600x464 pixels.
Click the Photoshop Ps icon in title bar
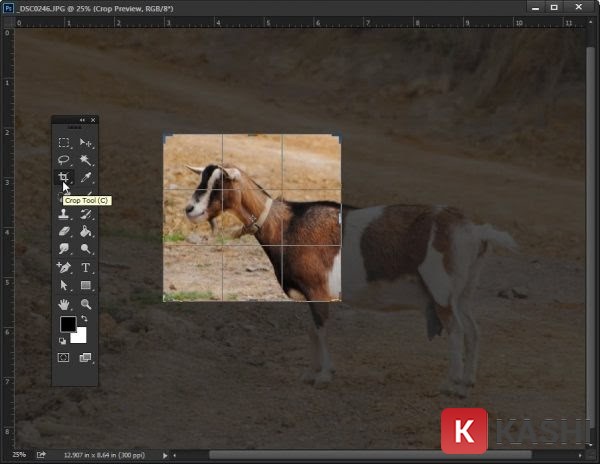(8, 8)
